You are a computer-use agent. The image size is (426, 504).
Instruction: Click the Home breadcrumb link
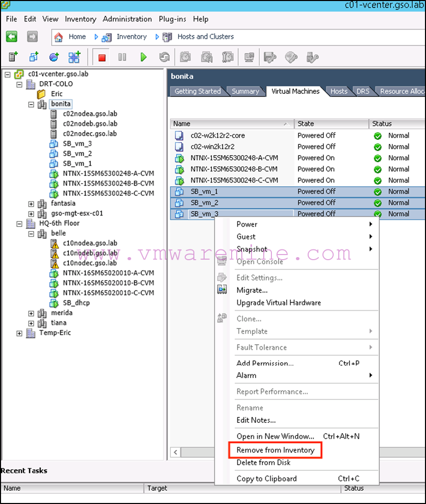77,37
